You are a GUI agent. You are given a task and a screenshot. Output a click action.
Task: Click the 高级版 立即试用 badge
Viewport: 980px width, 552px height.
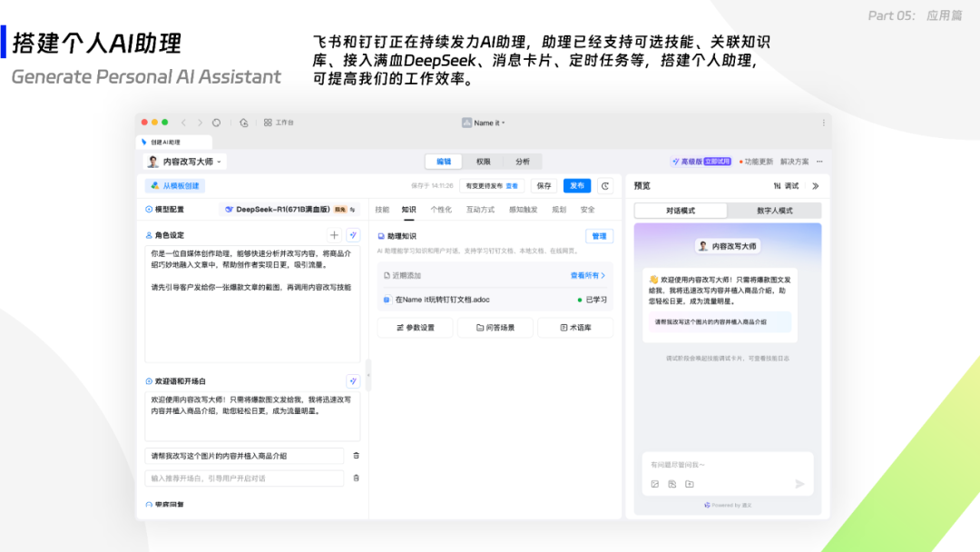click(701, 162)
